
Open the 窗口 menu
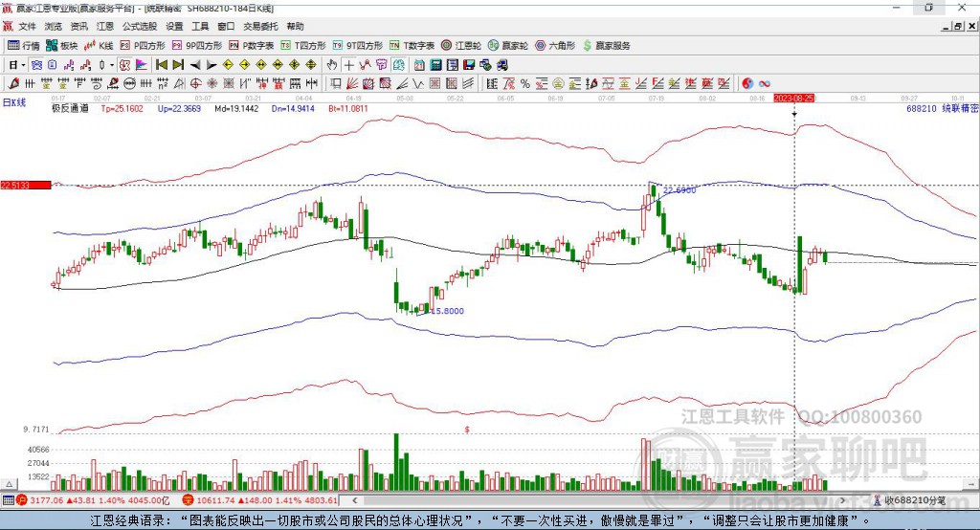tap(226, 26)
